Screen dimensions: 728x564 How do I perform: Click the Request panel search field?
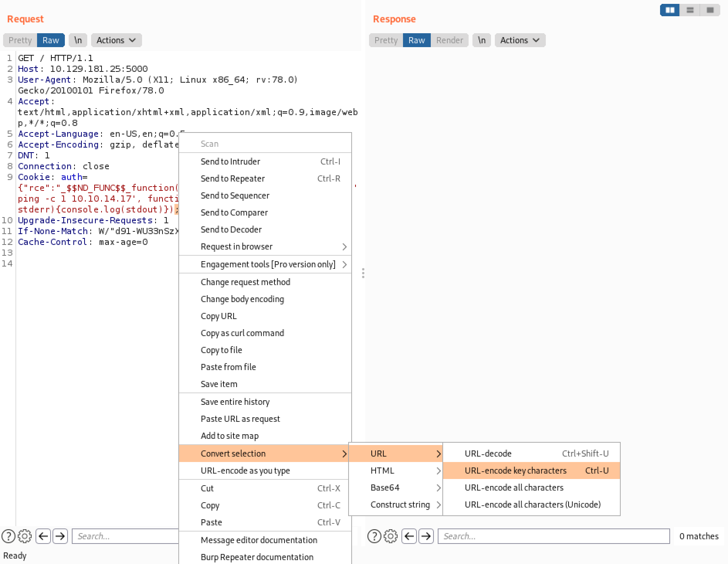tap(125, 536)
